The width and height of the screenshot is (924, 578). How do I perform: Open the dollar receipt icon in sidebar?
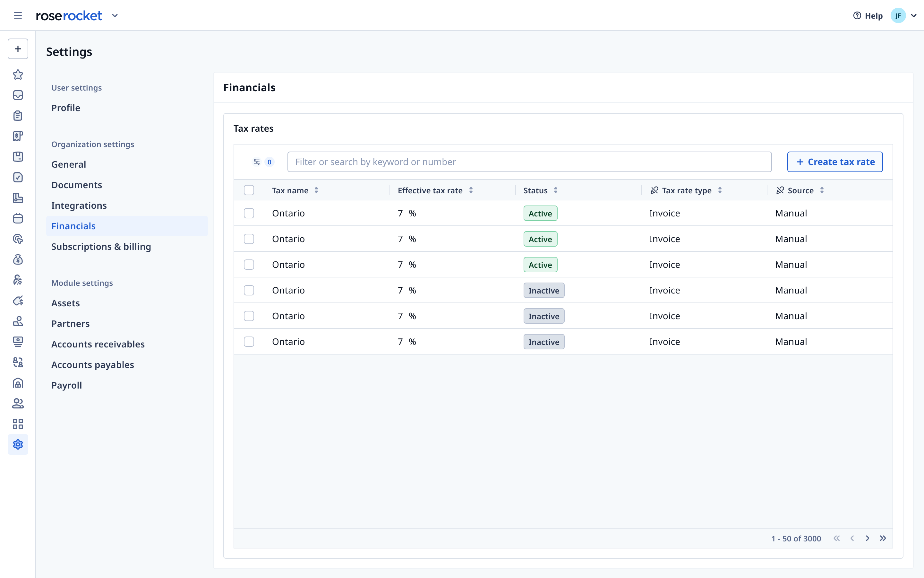tap(18, 136)
